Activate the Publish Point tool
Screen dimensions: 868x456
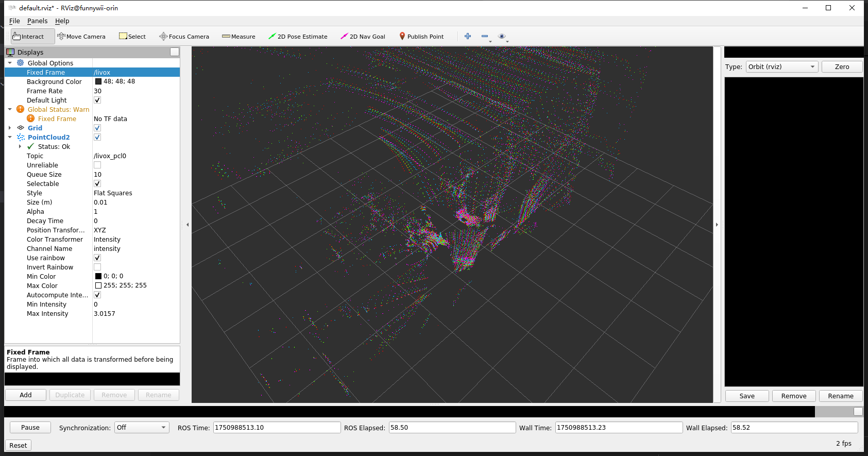click(x=421, y=37)
